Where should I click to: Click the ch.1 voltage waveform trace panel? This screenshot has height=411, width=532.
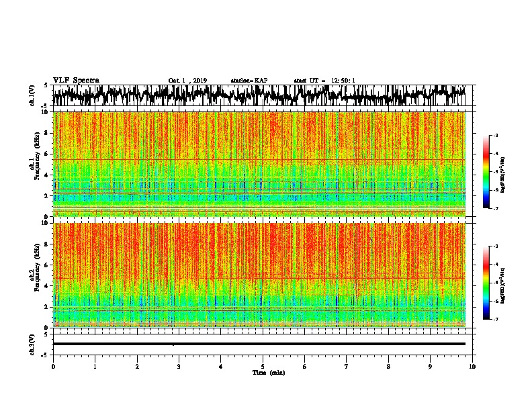tap(262, 95)
